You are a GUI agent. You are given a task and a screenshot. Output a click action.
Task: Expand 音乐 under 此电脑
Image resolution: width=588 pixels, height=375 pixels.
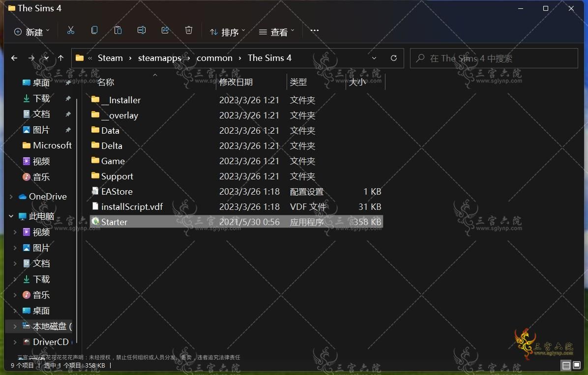tap(15, 295)
